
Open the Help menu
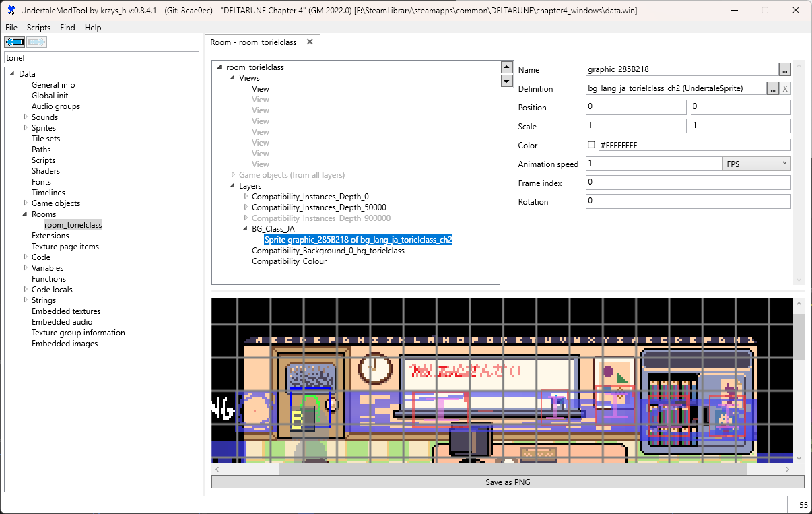93,28
